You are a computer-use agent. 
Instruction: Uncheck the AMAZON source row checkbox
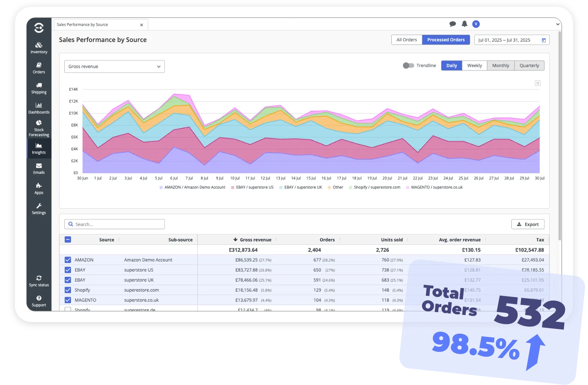[x=68, y=260]
